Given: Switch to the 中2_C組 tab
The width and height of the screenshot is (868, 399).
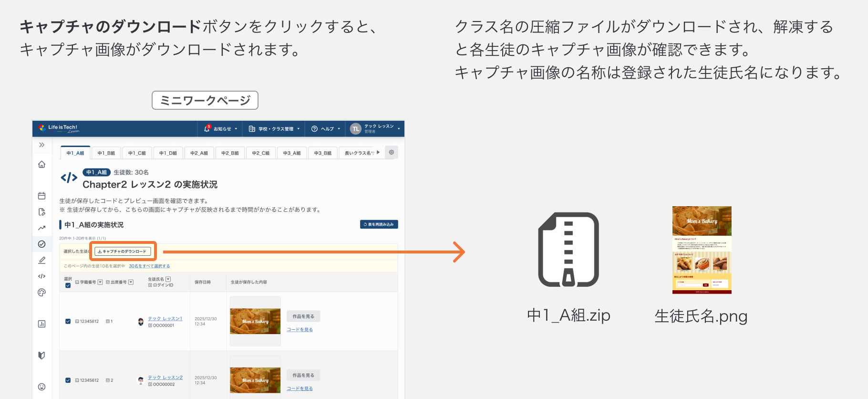Looking at the screenshot, I should click(261, 153).
